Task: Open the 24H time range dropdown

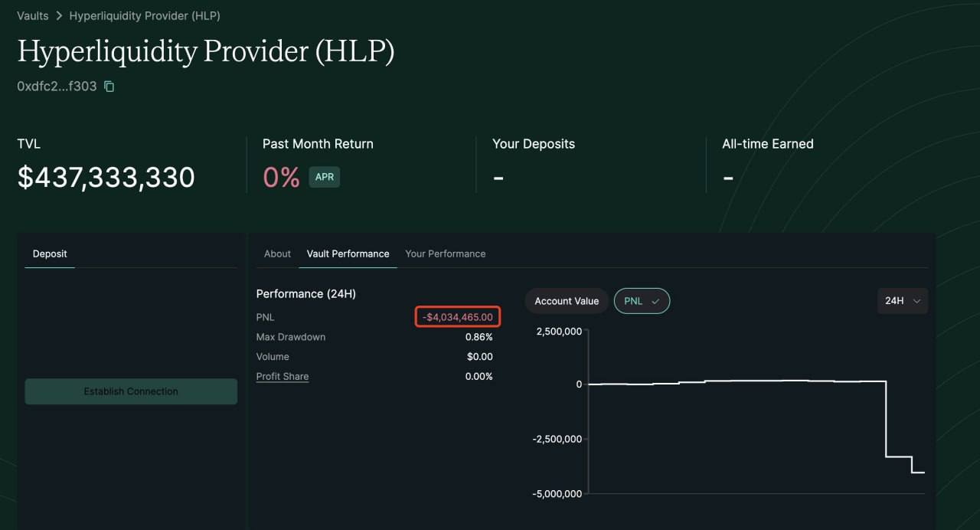Action: (x=903, y=301)
